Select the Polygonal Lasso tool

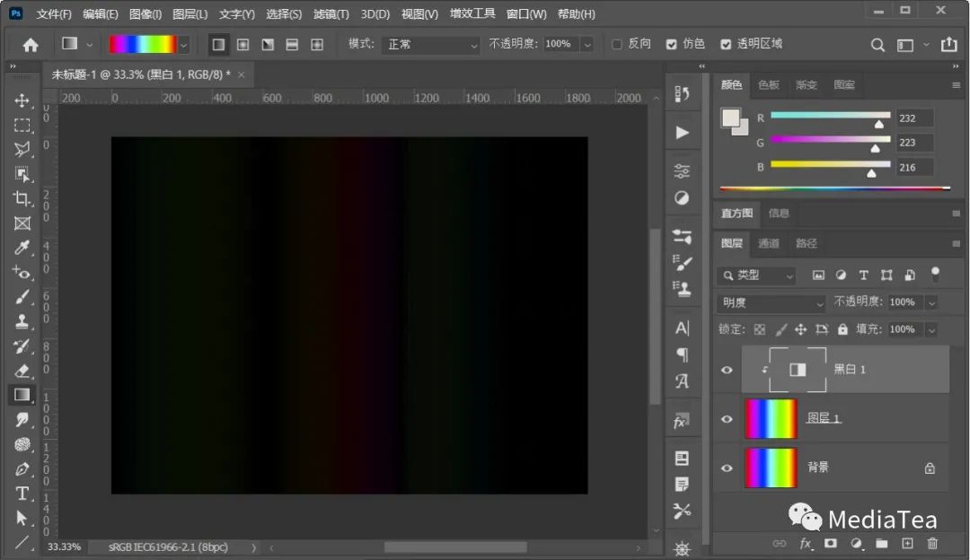[22, 150]
